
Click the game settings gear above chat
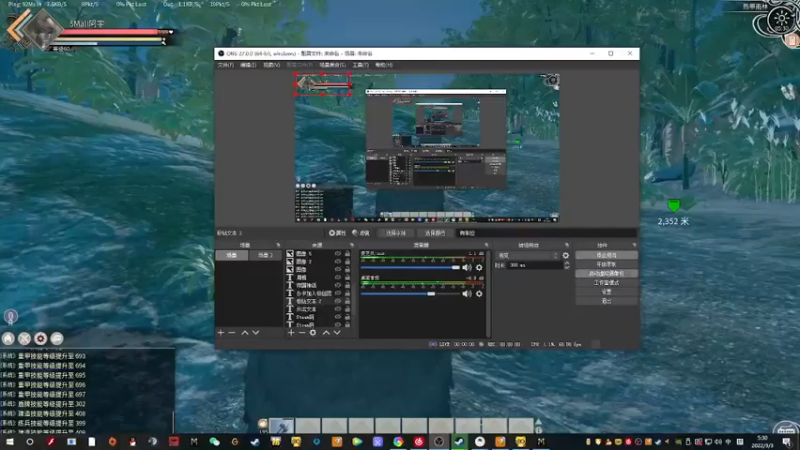[40, 338]
